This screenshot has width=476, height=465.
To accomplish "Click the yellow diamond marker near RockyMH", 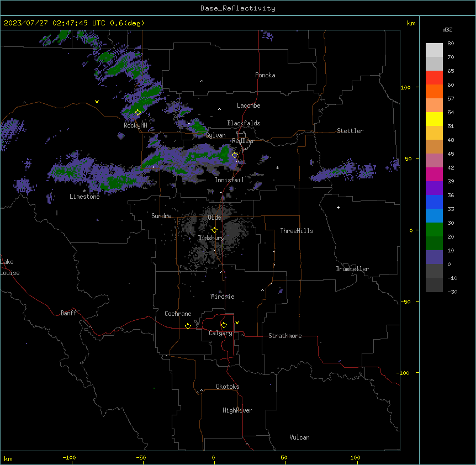I will (137, 113).
